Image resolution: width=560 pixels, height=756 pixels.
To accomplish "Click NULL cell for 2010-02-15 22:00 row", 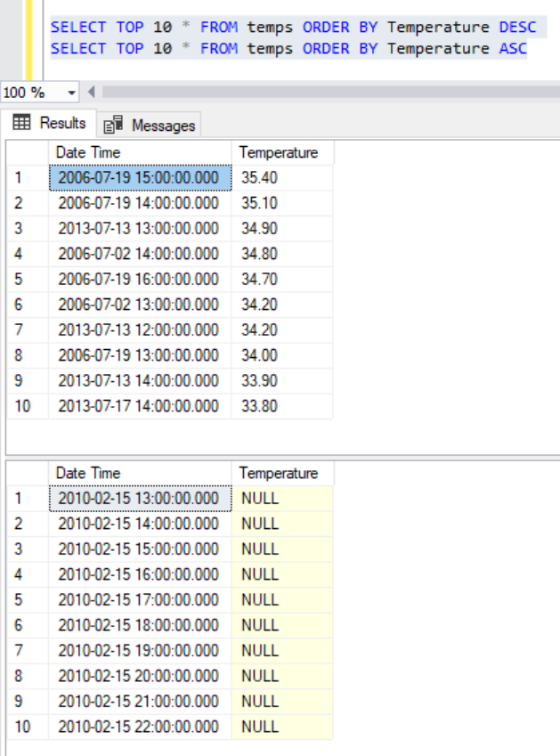I will (282, 728).
